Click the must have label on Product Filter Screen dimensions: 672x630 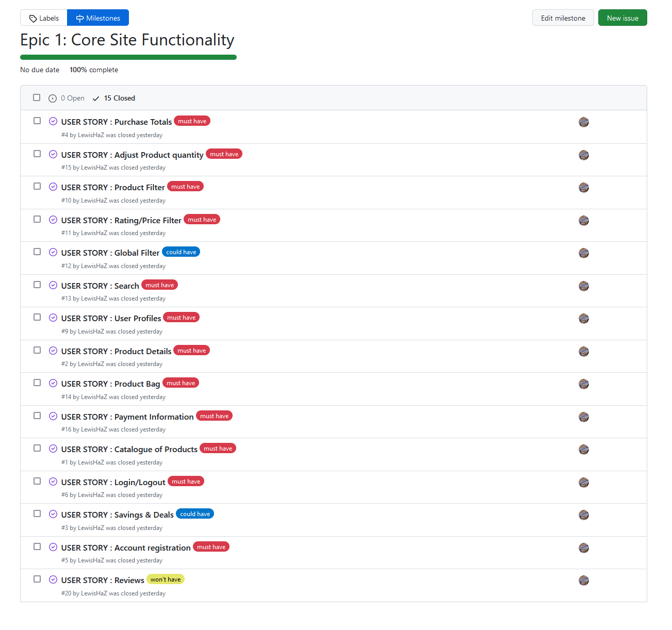pyautogui.click(x=186, y=187)
